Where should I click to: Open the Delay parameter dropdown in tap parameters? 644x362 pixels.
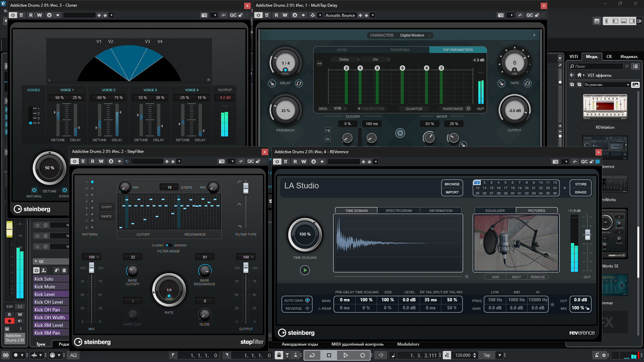(344, 59)
